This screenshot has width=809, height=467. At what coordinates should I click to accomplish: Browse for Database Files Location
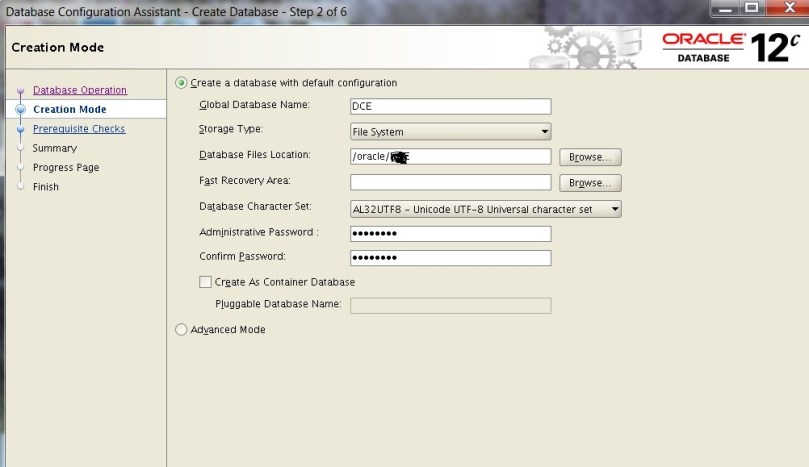(x=590, y=157)
